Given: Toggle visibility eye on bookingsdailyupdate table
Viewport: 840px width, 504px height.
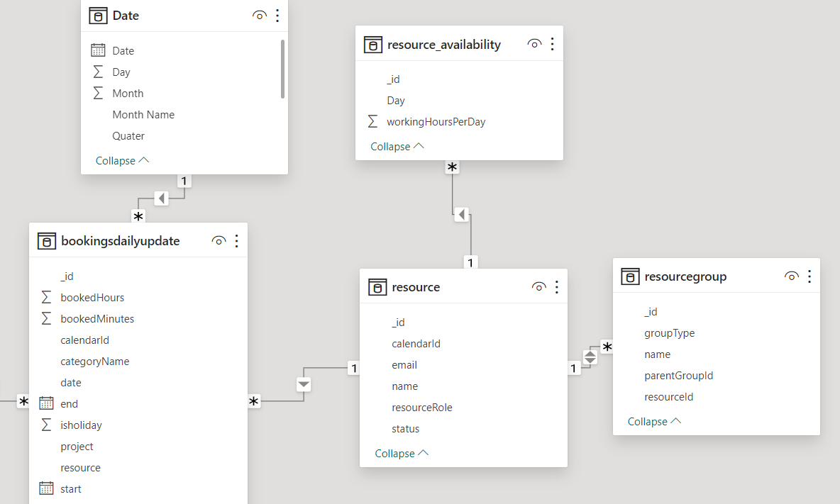Looking at the screenshot, I should click(x=219, y=241).
